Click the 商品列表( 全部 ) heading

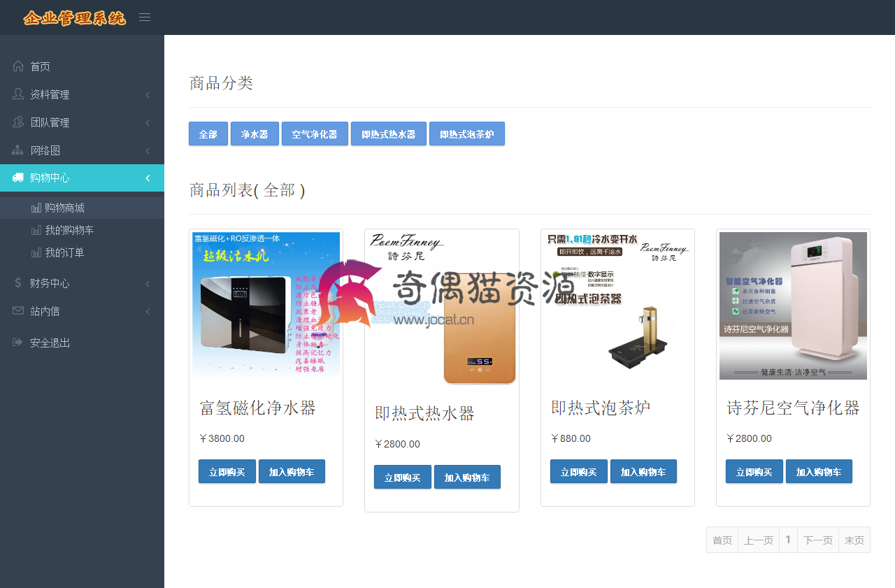[247, 190]
